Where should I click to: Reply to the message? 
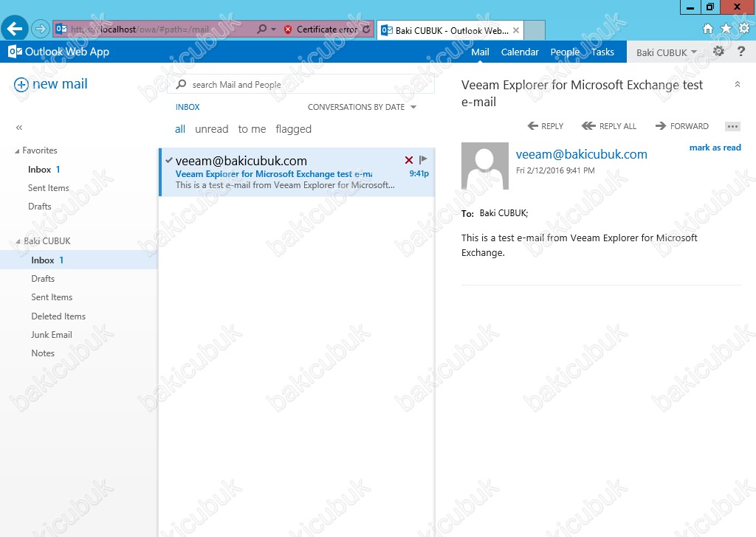[546, 126]
